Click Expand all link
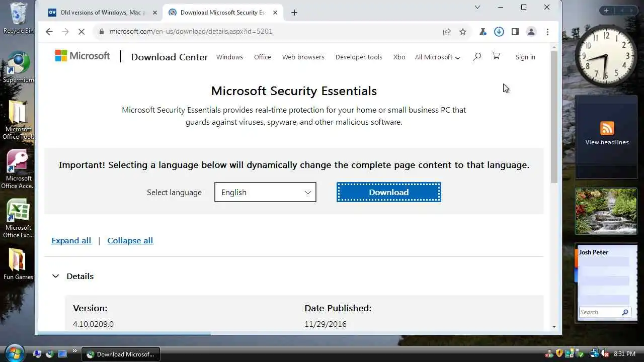Image resolution: width=644 pixels, height=362 pixels. click(x=71, y=240)
